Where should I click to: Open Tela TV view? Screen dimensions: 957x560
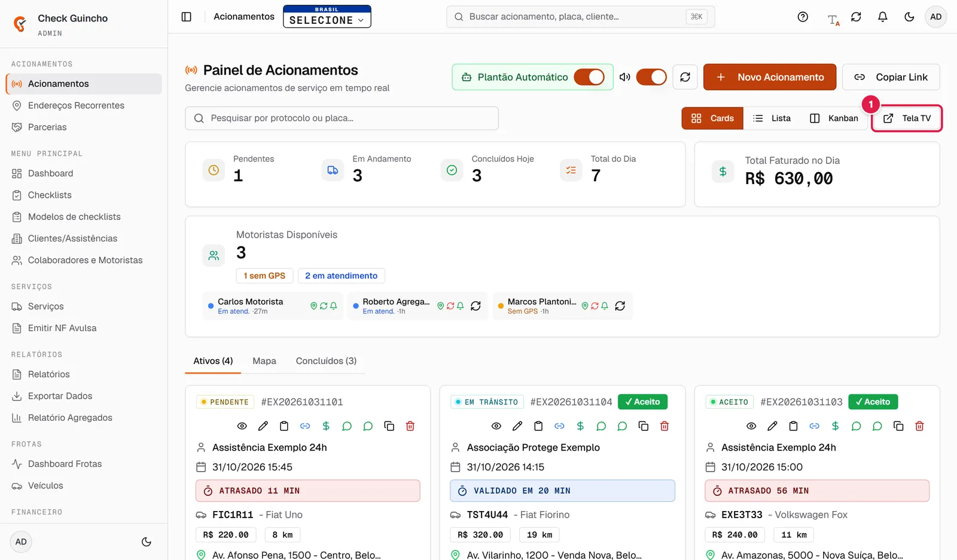click(907, 118)
